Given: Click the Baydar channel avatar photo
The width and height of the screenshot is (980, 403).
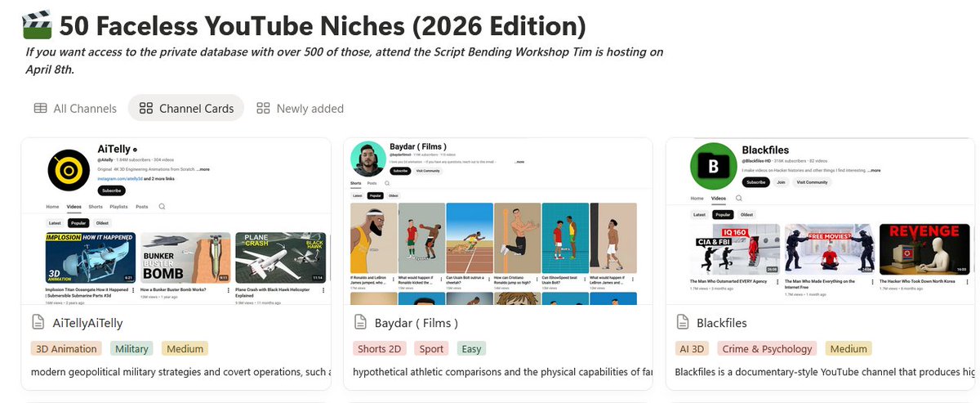Looking at the screenshot, I should coord(369,160).
